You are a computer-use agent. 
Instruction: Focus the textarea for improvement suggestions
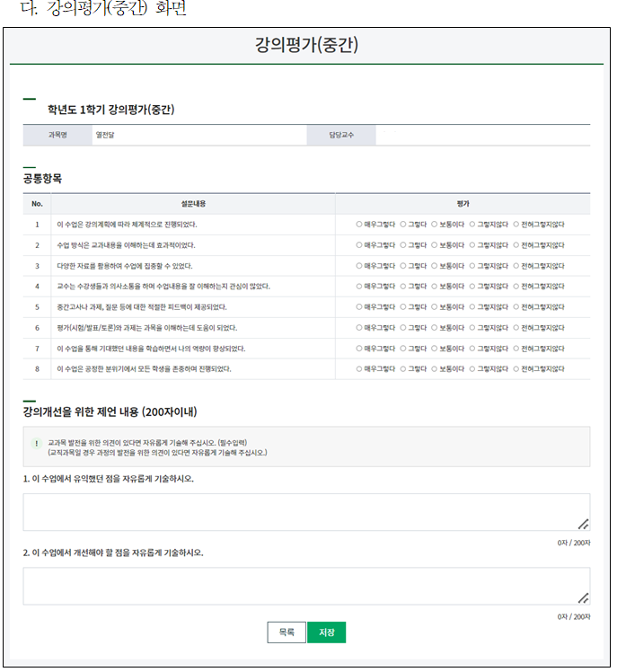(305, 585)
